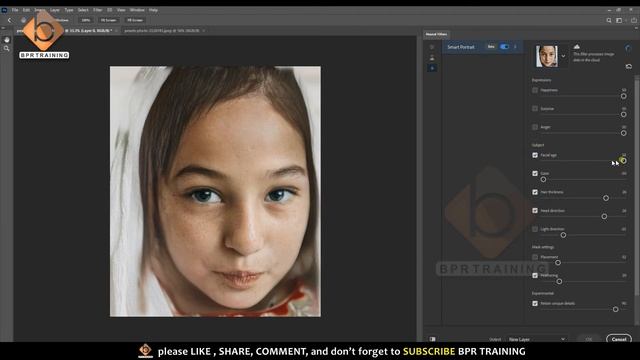Click the share icon at top right

633,20
